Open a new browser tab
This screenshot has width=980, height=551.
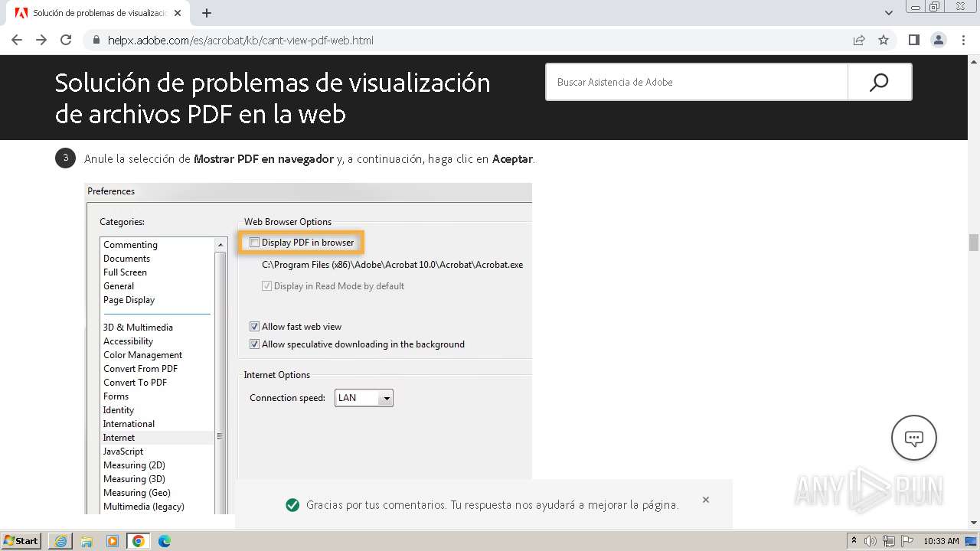207,13
